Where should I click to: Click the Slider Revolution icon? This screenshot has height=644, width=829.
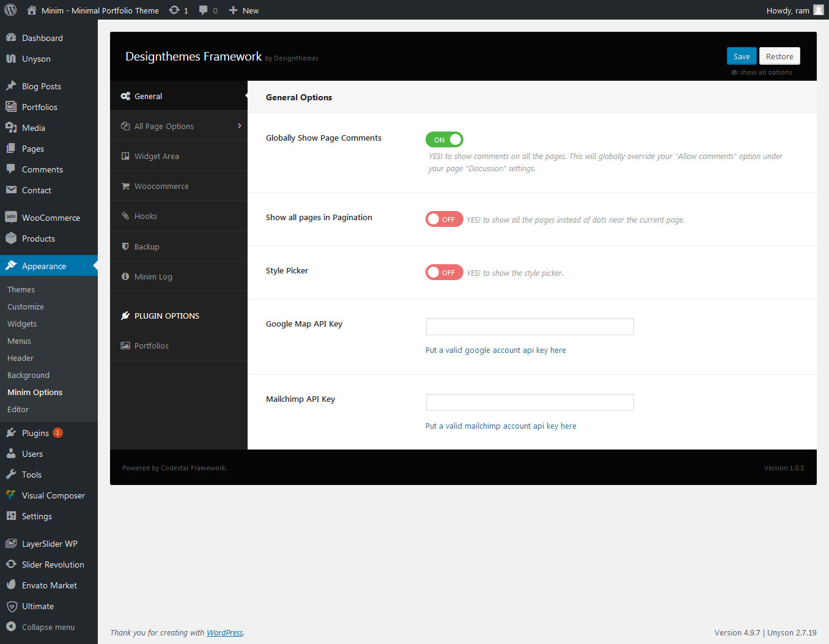[11, 564]
